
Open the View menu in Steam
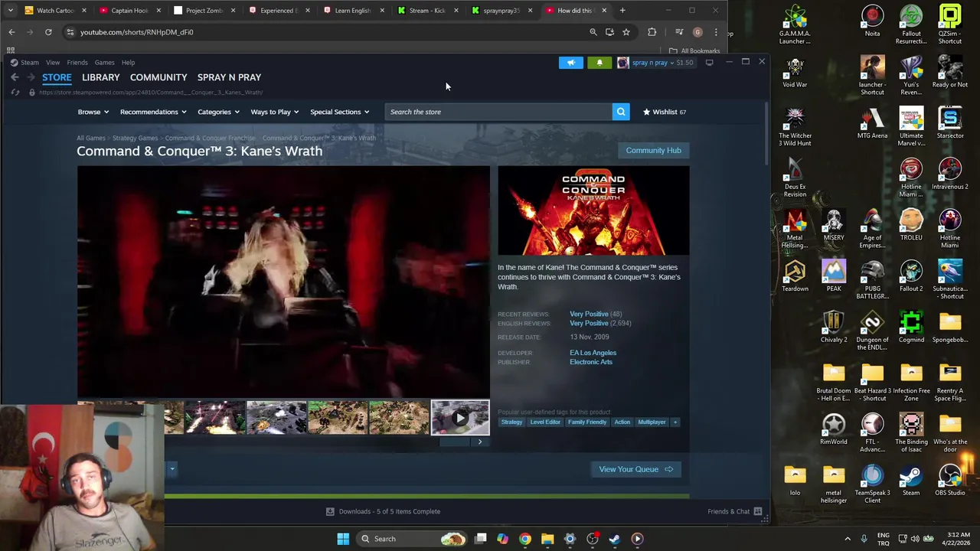53,63
